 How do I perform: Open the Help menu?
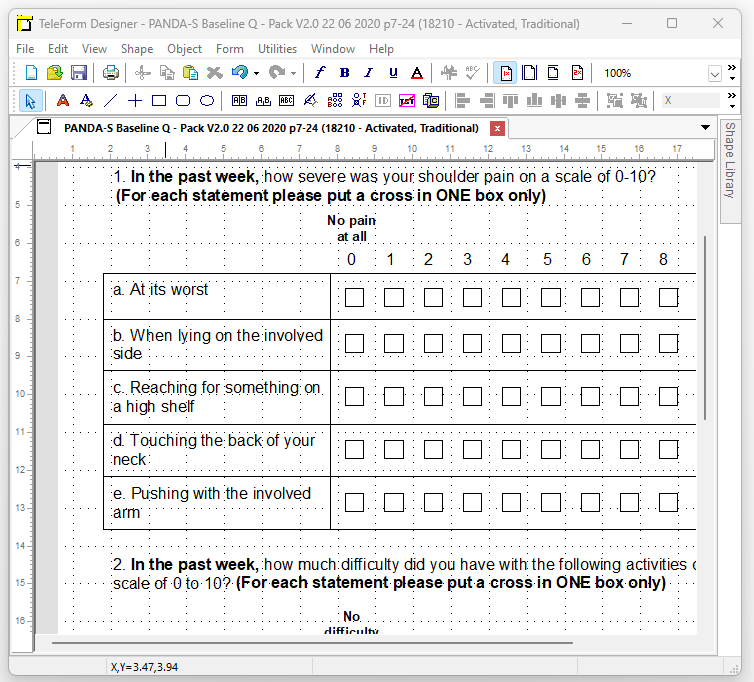click(381, 49)
